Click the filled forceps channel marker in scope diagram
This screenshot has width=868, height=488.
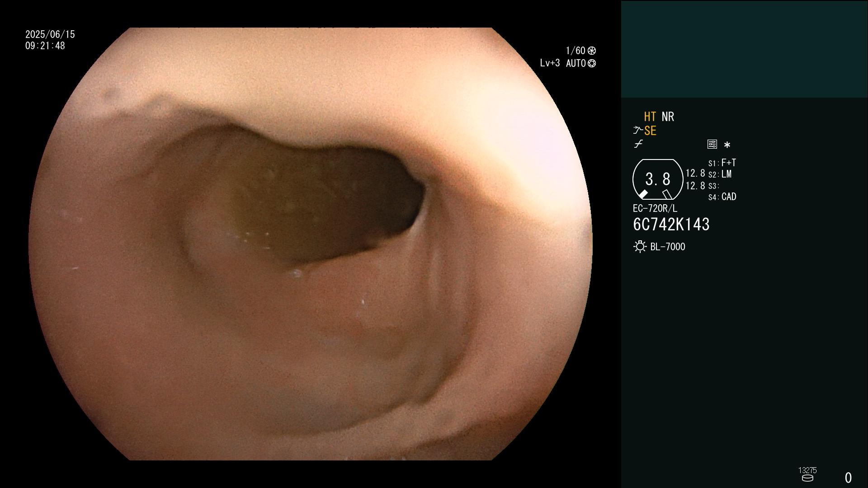(x=643, y=194)
